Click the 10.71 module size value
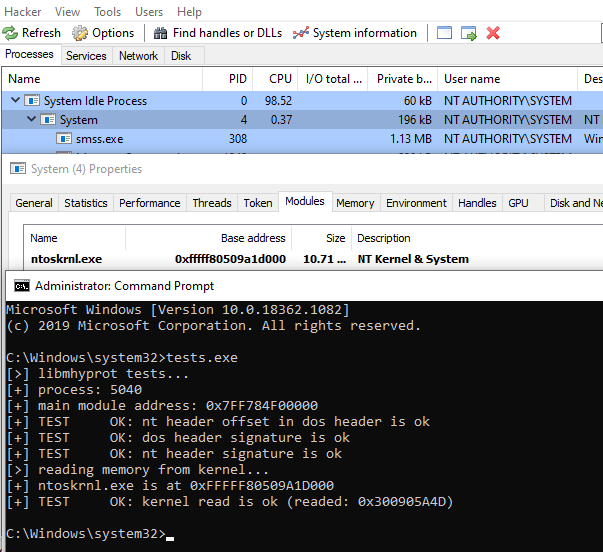The image size is (603, 552). click(325, 259)
